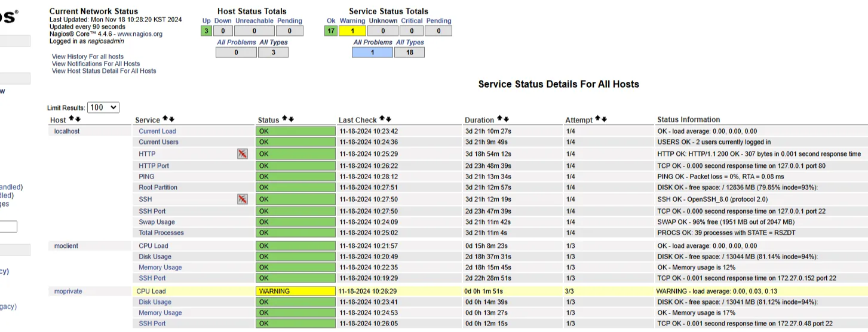Open localhost Total Processes service link

point(161,233)
